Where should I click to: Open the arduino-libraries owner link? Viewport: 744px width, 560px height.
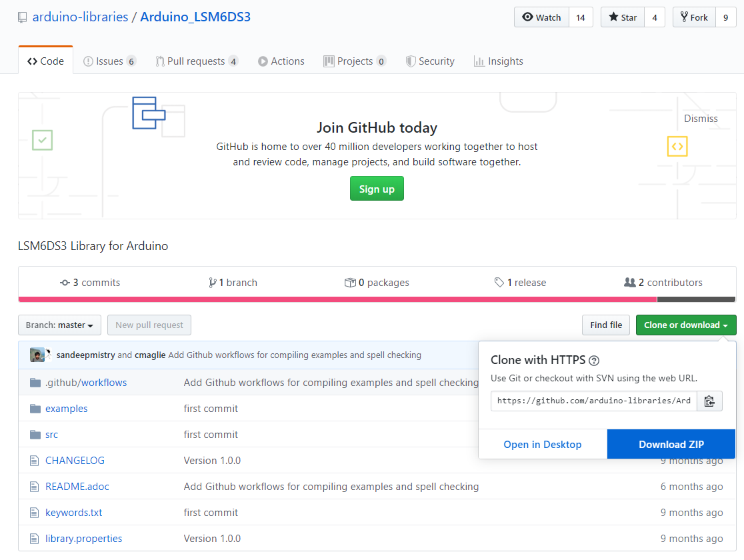click(80, 17)
